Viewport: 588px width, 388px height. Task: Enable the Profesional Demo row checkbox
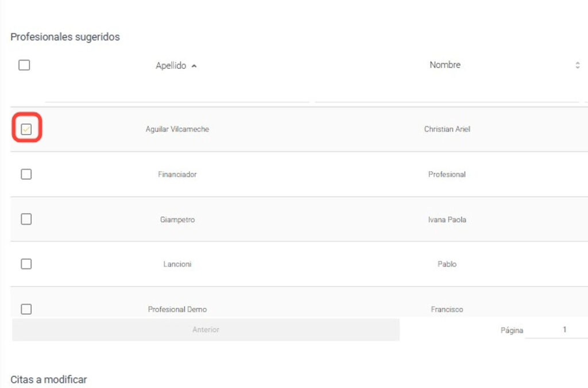point(26,309)
